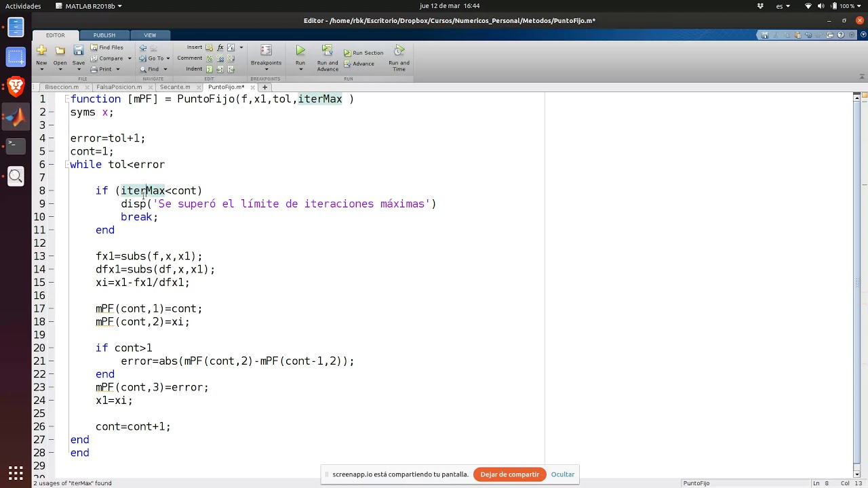Click the Breakpoints icon
868x488 pixels.
(x=266, y=51)
